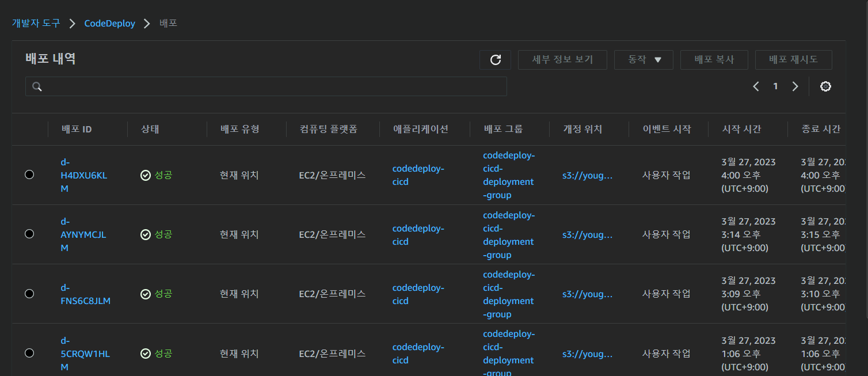Screen dimensions: 868x376
Task: Click 현재 위치 in d-FNS6C8JLM row
Action: (239, 294)
